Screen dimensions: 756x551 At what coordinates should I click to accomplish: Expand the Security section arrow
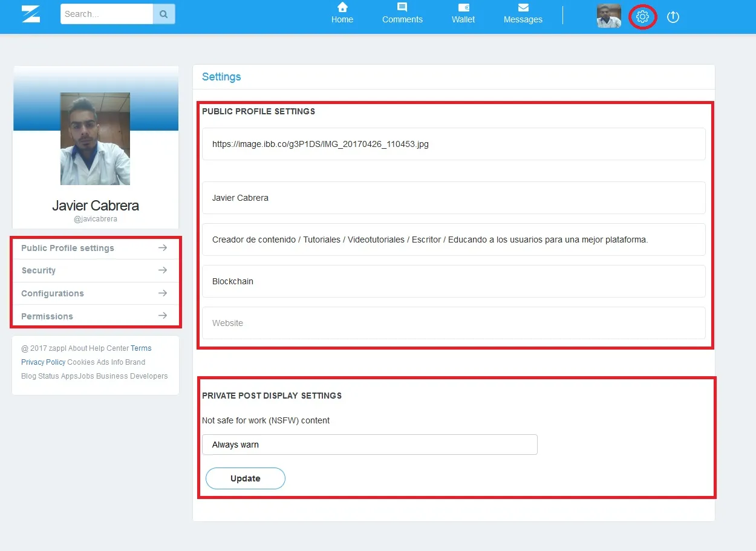coord(162,270)
